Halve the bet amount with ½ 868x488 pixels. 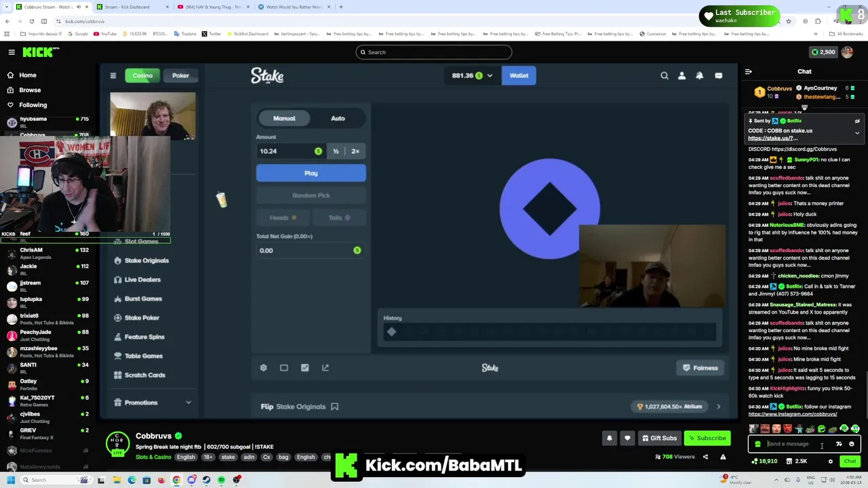point(336,151)
